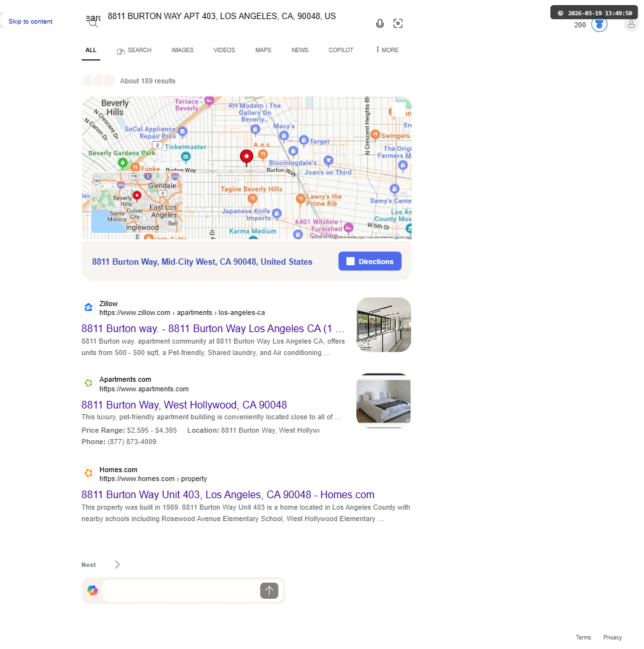Click Price Range $2,595 - $4,395 text
Image resolution: width=644 pixels, height=649 pixels.
coord(129,430)
